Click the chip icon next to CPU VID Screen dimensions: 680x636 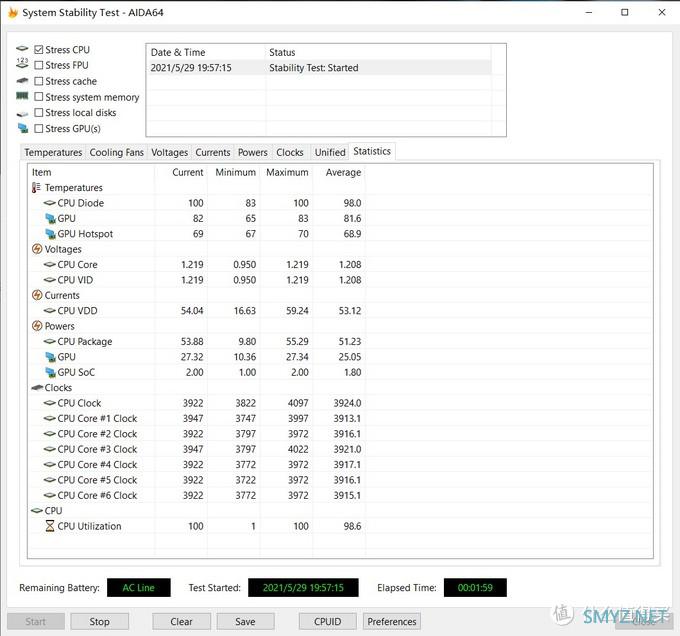50,280
